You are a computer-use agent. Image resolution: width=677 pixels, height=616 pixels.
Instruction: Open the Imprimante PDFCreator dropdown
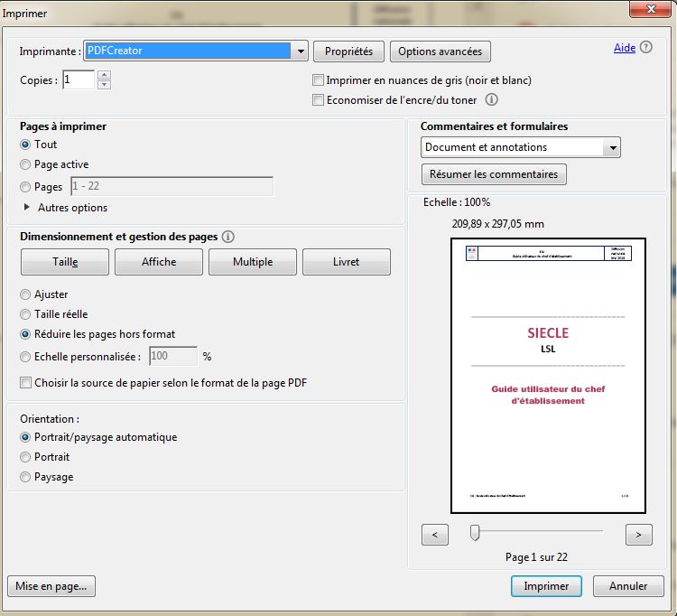click(301, 51)
